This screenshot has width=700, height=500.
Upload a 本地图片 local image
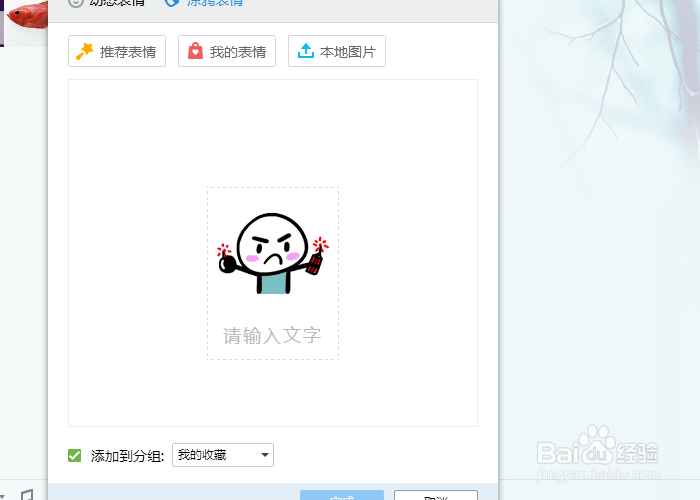click(337, 51)
